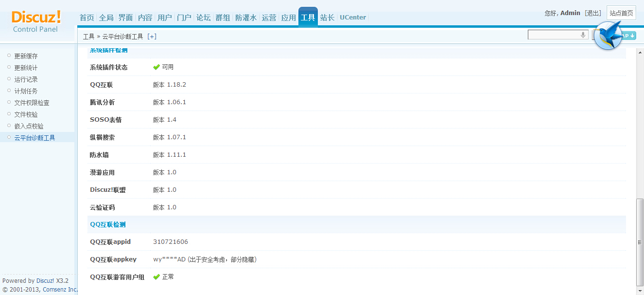Click green checkmark beside 可用 status
The image size is (644, 295).
[157, 67]
